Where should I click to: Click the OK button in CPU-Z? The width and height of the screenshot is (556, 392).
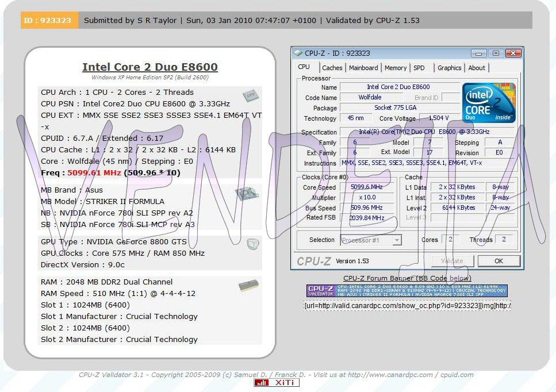(x=499, y=261)
